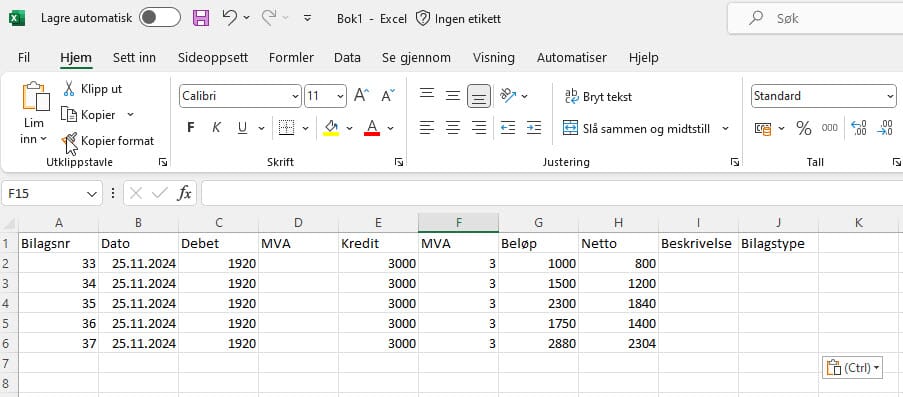Open the Visning tab
Image resolution: width=903 pixels, height=397 pixels.
click(494, 58)
